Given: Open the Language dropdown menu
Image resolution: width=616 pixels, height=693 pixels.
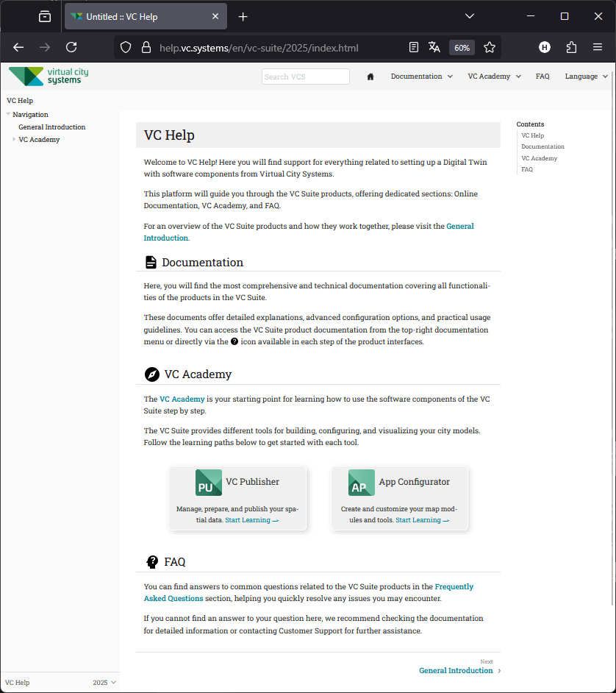Looking at the screenshot, I should (x=585, y=76).
